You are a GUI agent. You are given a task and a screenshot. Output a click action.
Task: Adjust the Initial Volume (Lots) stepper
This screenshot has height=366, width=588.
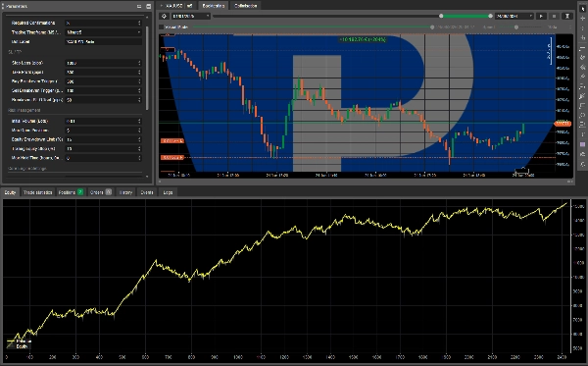(x=139, y=122)
